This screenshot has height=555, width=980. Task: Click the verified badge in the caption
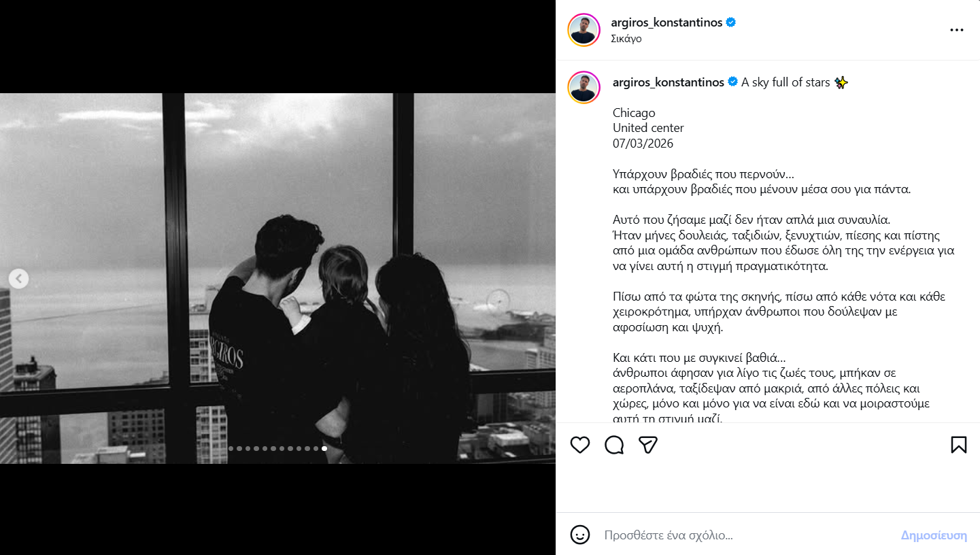[x=732, y=82]
